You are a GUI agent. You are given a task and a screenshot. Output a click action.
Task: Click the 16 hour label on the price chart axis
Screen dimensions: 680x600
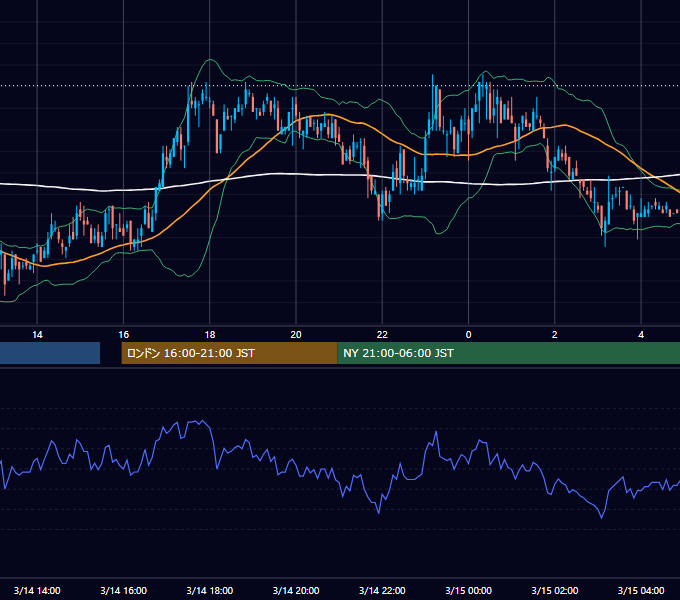coord(124,335)
